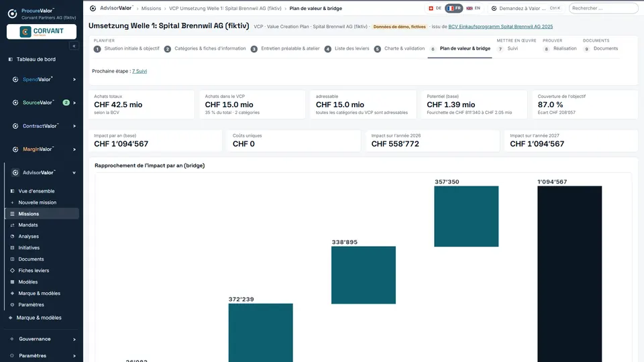Click the Fiches leviers diamond icon
The height and width of the screenshot is (362, 644).
tap(12, 270)
